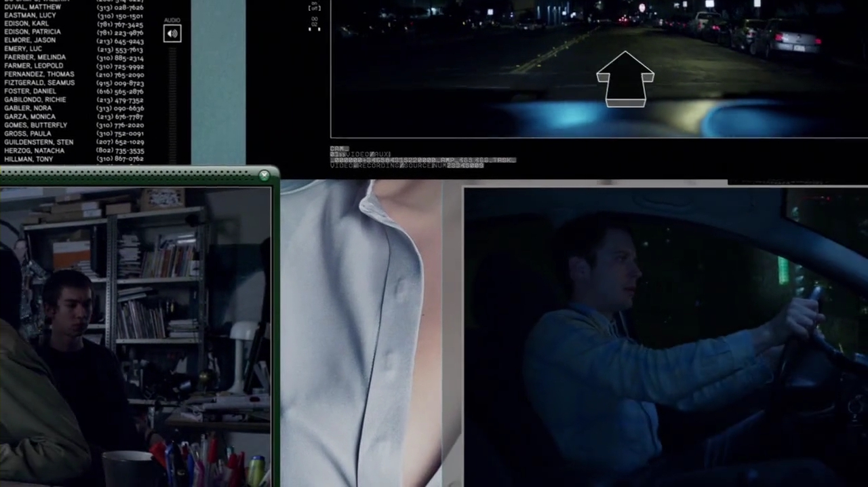This screenshot has width=868, height=487.
Task: Click phone number (802) 735-3535
Action: point(120,151)
